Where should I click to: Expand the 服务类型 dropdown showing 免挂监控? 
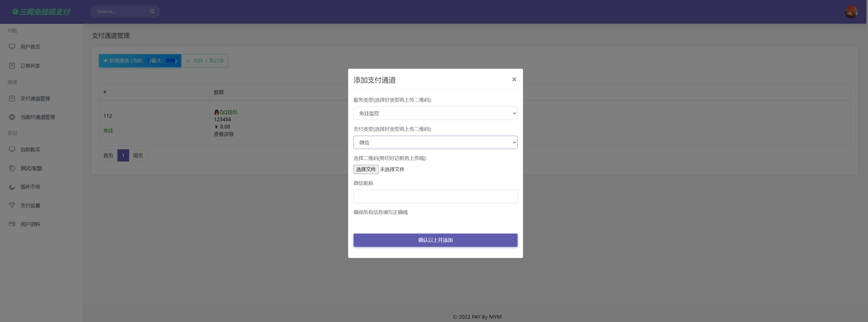435,113
